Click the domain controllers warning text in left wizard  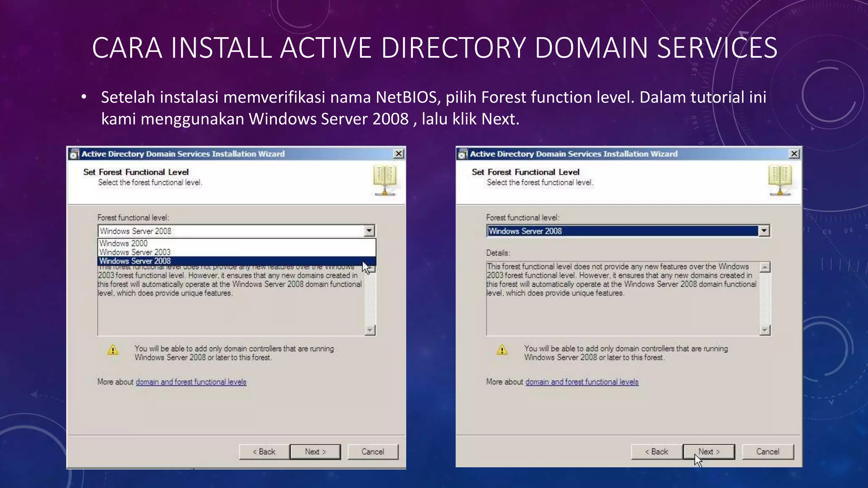pyautogui.click(x=234, y=353)
